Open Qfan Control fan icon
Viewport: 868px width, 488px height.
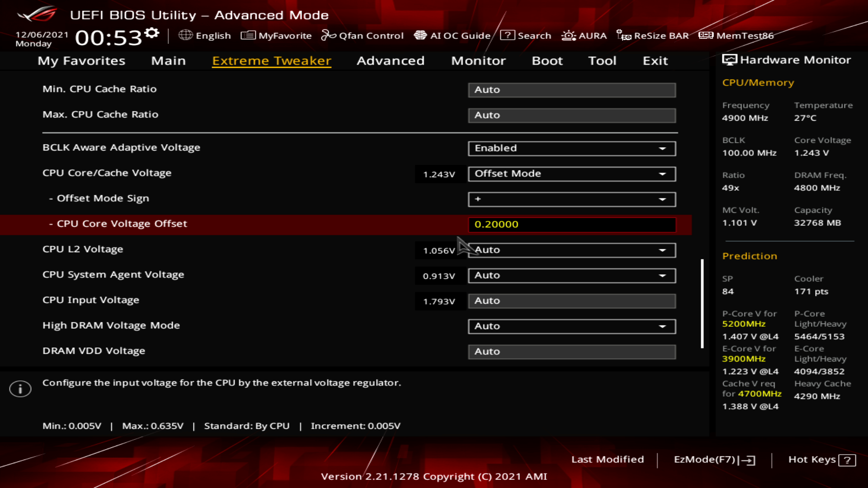click(328, 35)
